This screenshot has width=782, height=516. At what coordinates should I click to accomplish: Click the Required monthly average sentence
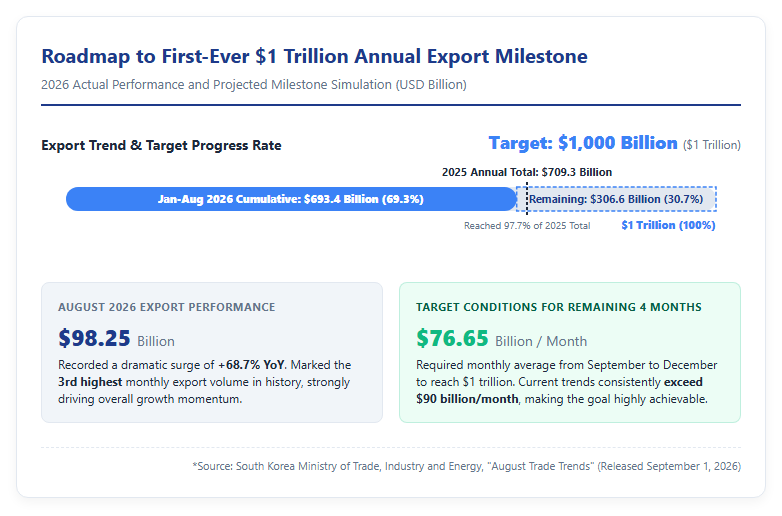pos(567,373)
